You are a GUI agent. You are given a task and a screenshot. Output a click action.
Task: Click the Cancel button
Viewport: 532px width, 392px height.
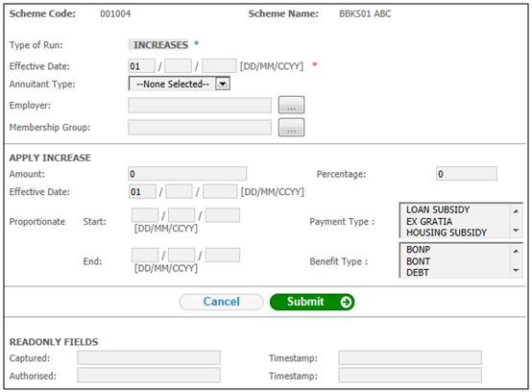tap(221, 302)
